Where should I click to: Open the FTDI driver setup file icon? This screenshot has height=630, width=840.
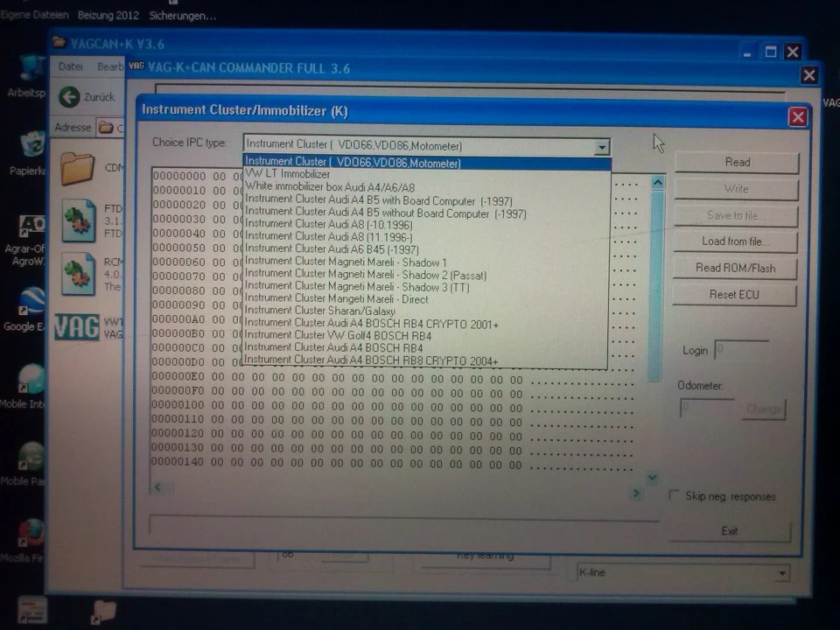[x=78, y=220]
